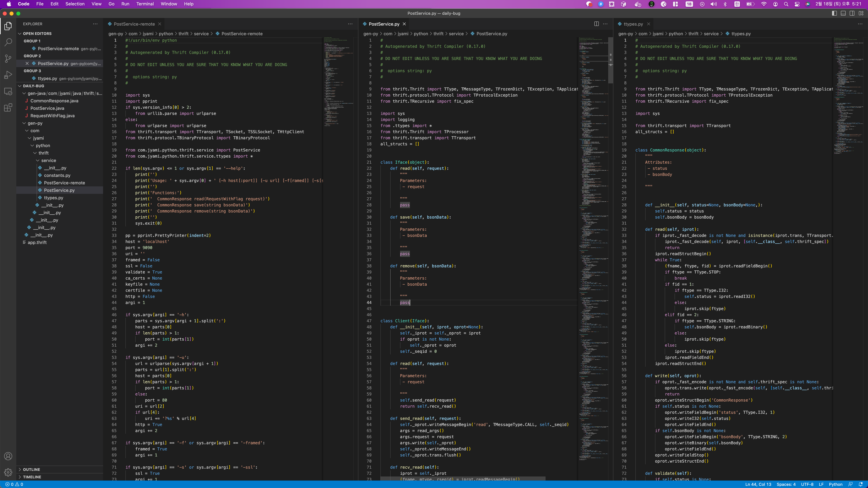Open the Manage gear icon

[8, 472]
